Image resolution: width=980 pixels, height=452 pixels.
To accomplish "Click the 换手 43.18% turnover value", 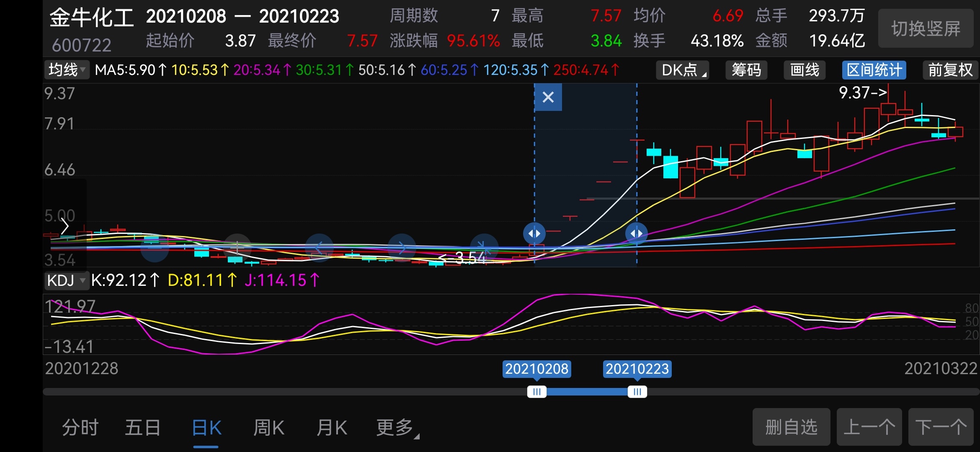I will pyautogui.click(x=717, y=41).
